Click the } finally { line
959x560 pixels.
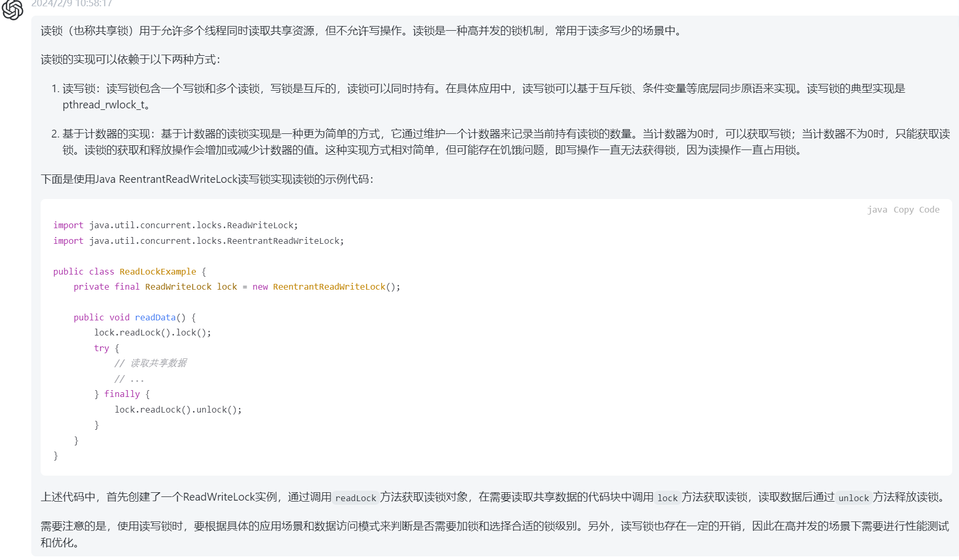point(122,394)
